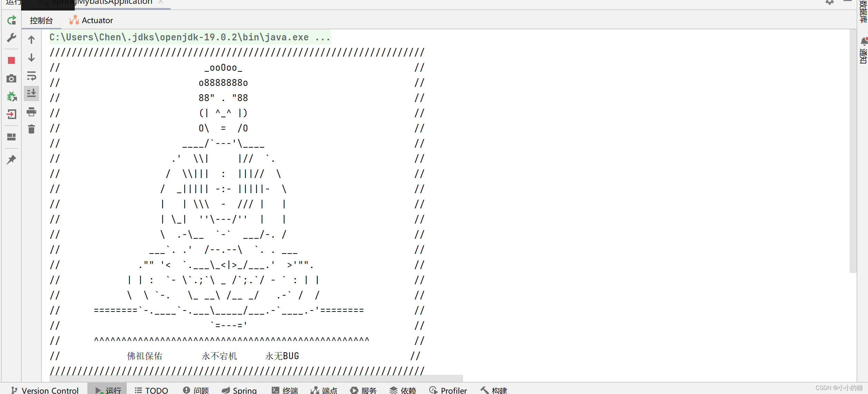Click the java.exe command line link
Viewport: 868px width, 394px height.
click(189, 37)
